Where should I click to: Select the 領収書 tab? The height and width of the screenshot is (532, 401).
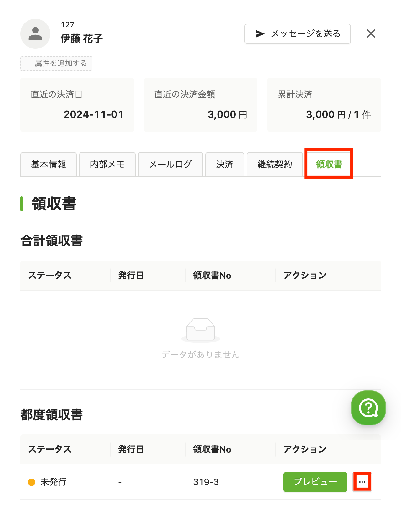tap(329, 164)
